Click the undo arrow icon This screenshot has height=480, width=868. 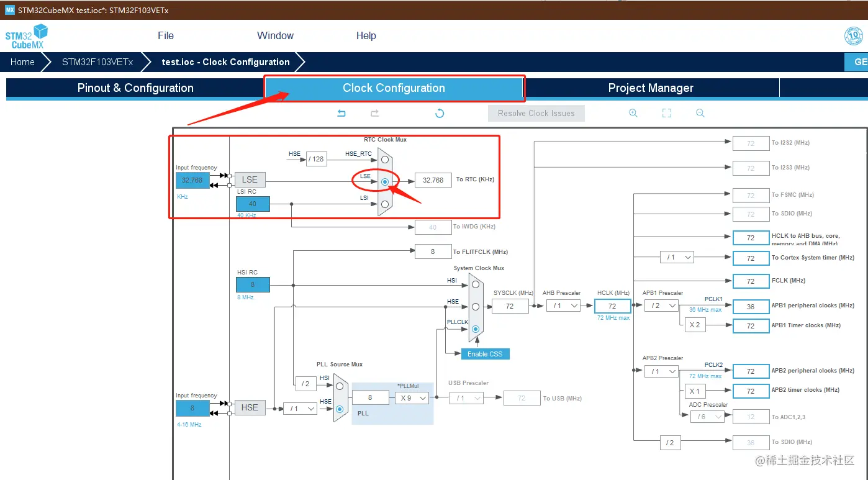pos(341,113)
